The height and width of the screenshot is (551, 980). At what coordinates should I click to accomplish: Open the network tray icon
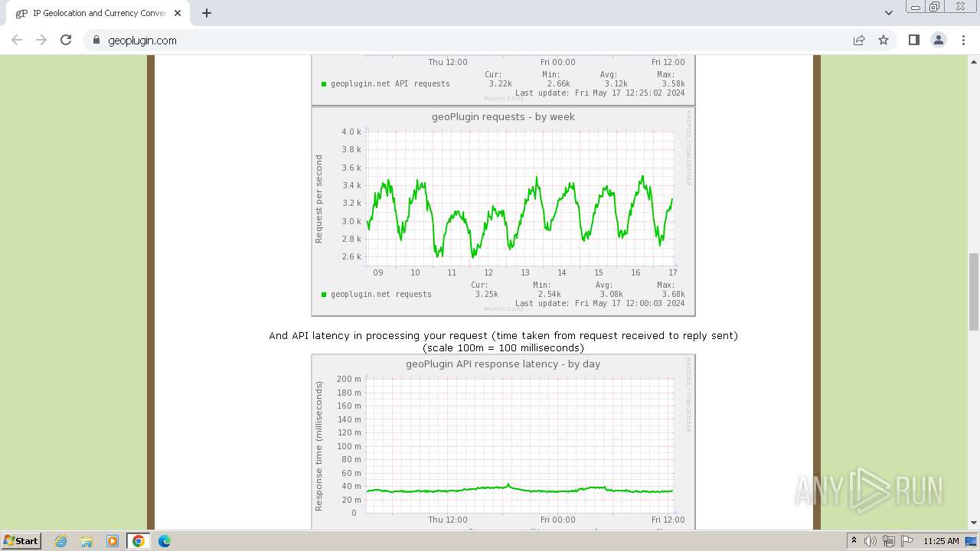(889, 541)
